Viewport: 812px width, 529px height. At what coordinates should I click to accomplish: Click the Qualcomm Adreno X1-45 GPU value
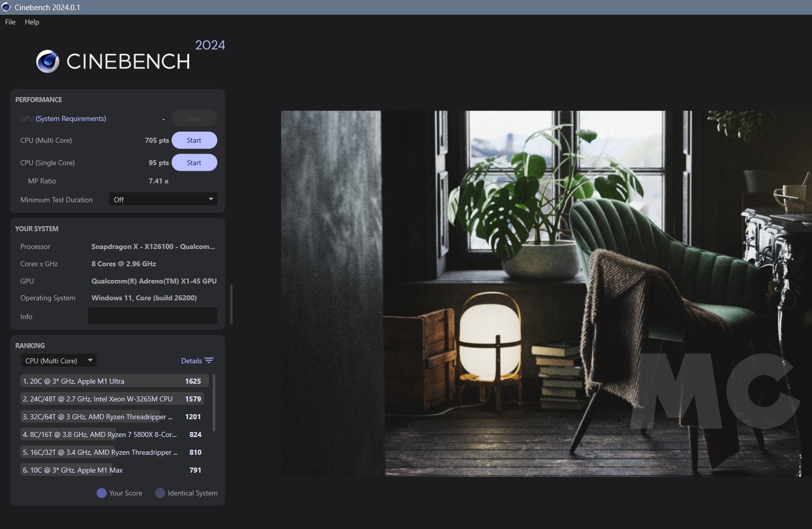tap(154, 281)
